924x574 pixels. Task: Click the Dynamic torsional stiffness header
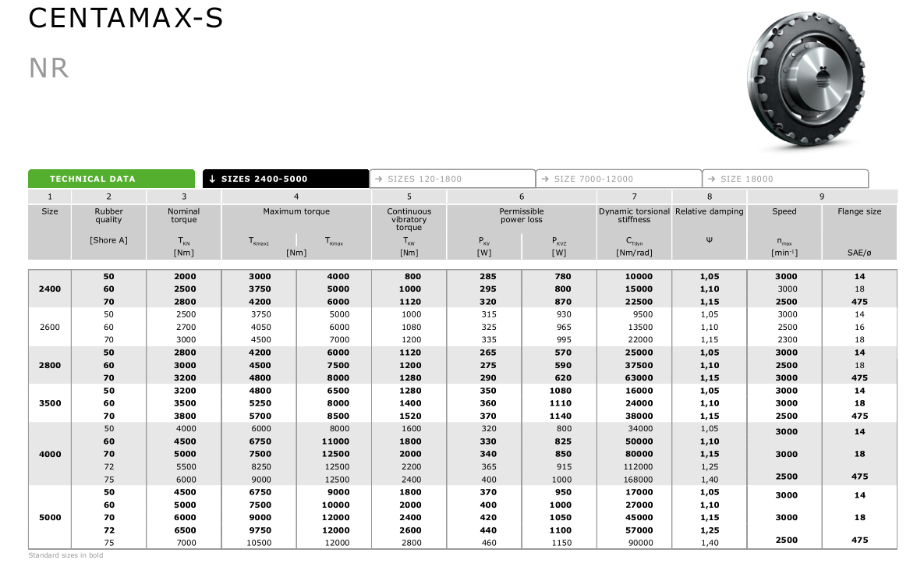pos(634,215)
